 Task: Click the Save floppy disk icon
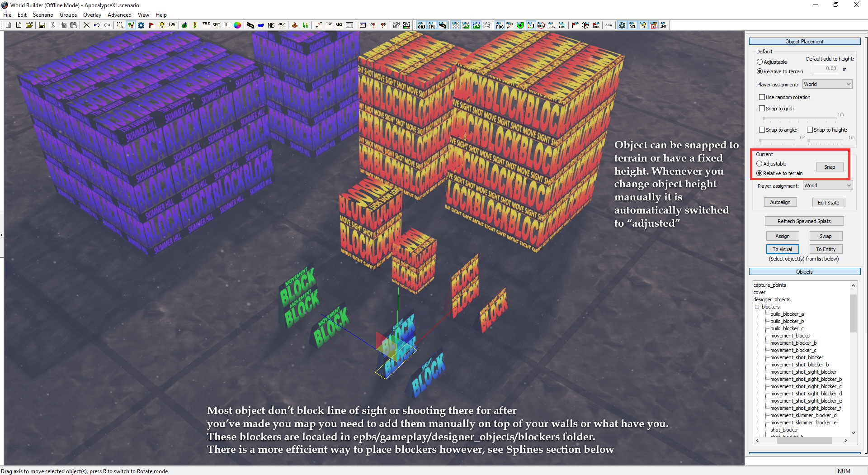[x=42, y=25]
